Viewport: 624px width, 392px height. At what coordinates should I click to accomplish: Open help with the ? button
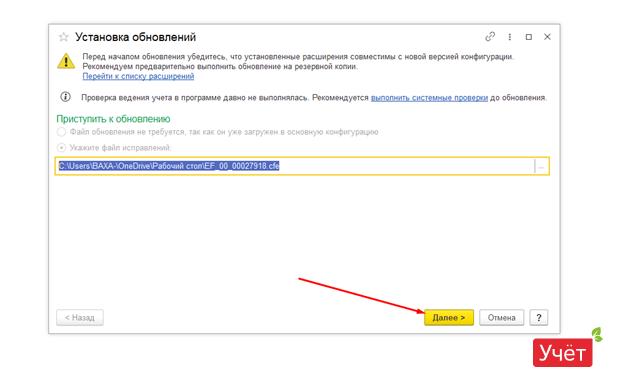point(539,318)
